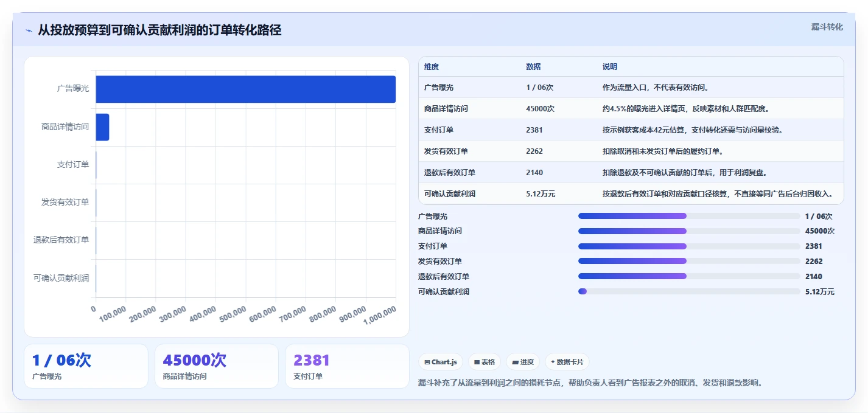This screenshot has width=868, height=413.
Task: Click the chart axis label 发货有效订单
Action: point(65,202)
